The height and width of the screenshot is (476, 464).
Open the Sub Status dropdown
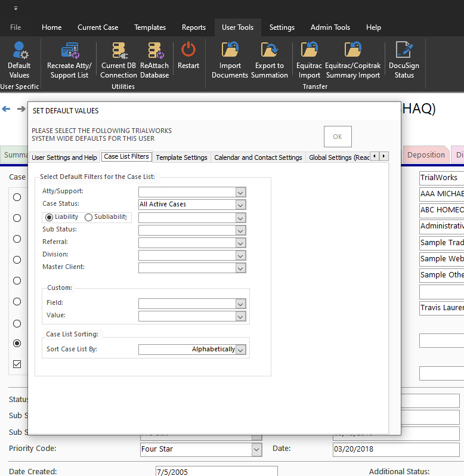[x=240, y=231]
